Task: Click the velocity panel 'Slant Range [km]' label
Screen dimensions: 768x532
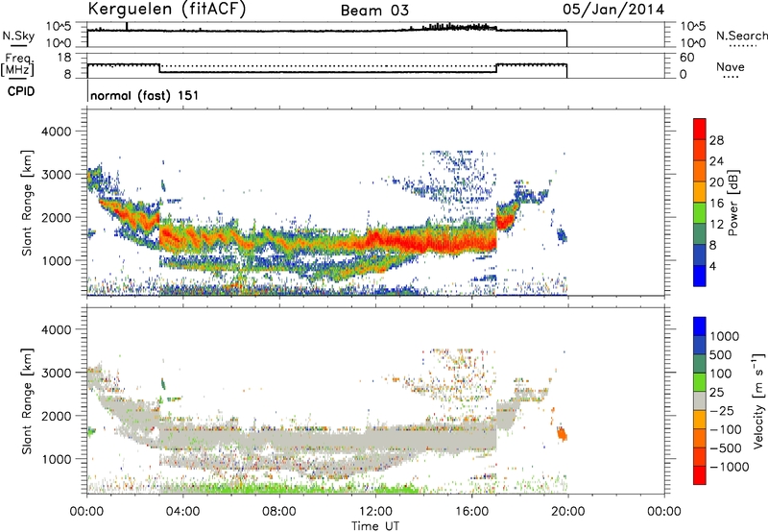Action: pyautogui.click(x=27, y=401)
